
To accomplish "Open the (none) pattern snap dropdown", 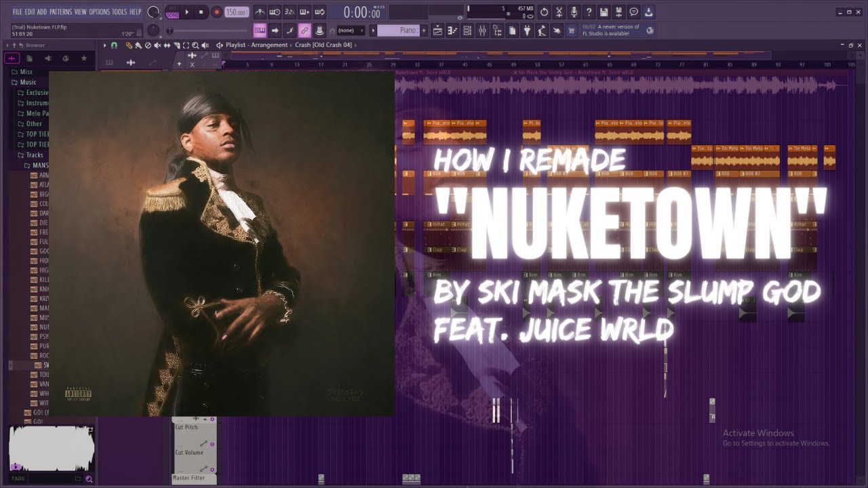I will click(351, 30).
